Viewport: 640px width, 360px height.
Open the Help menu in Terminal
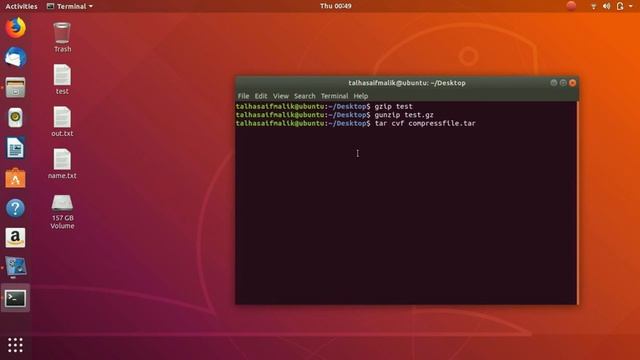coord(361,96)
